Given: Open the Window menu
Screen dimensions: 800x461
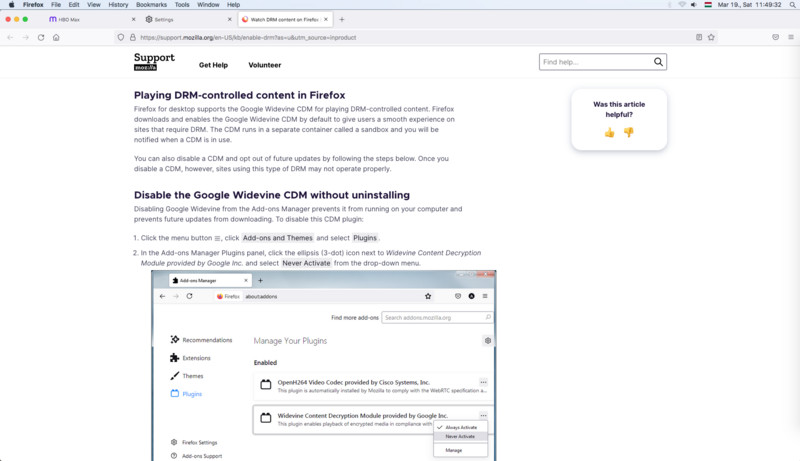Looking at the screenshot, I should pos(208,5).
